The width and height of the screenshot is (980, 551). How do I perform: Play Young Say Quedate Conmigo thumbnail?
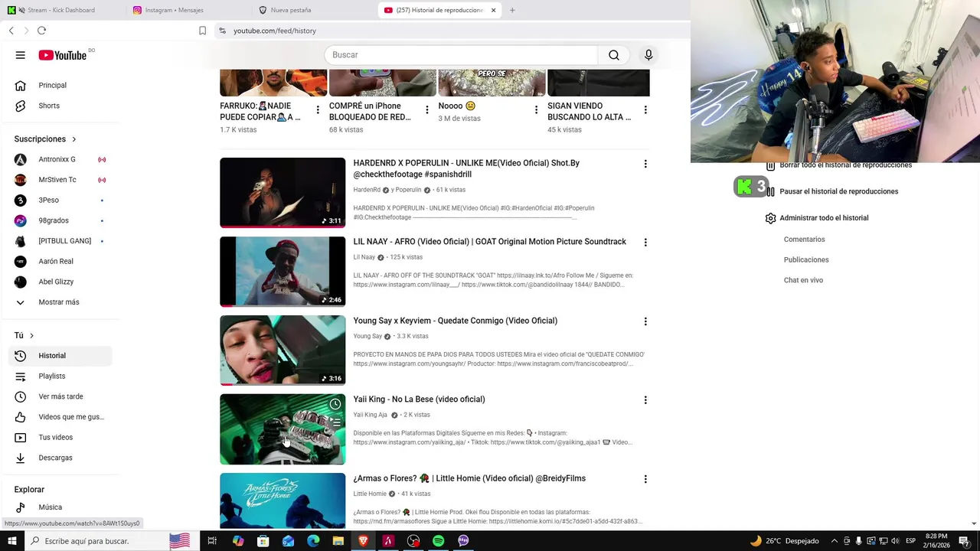pyautogui.click(x=283, y=350)
